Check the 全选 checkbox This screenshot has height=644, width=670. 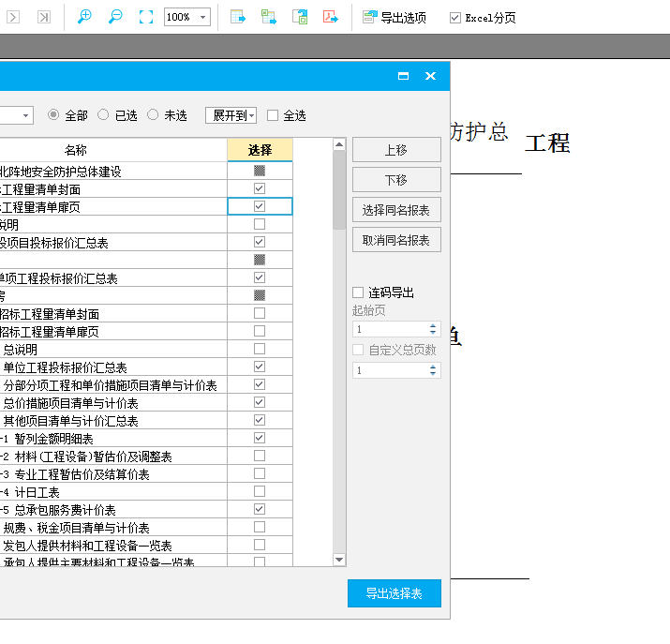(x=273, y=115)
